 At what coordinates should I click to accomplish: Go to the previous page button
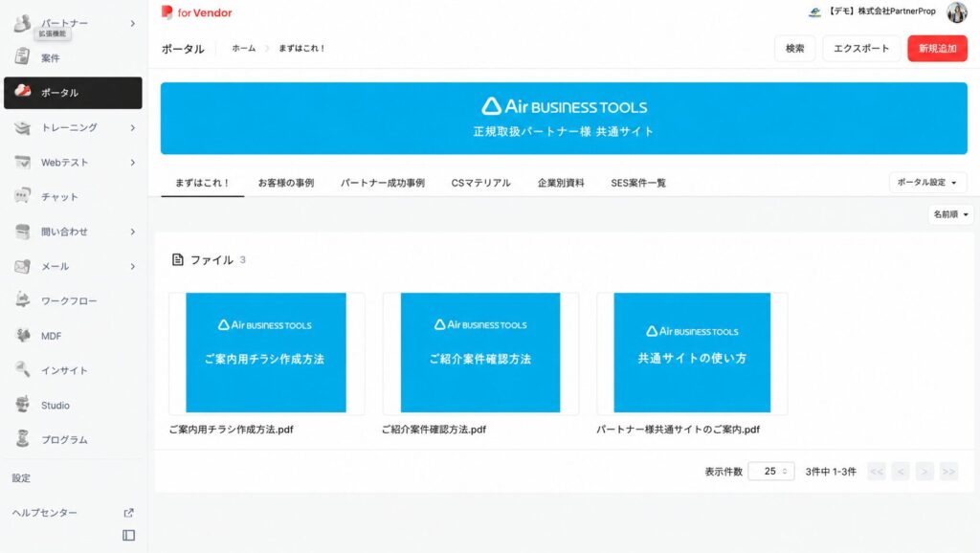901,471
